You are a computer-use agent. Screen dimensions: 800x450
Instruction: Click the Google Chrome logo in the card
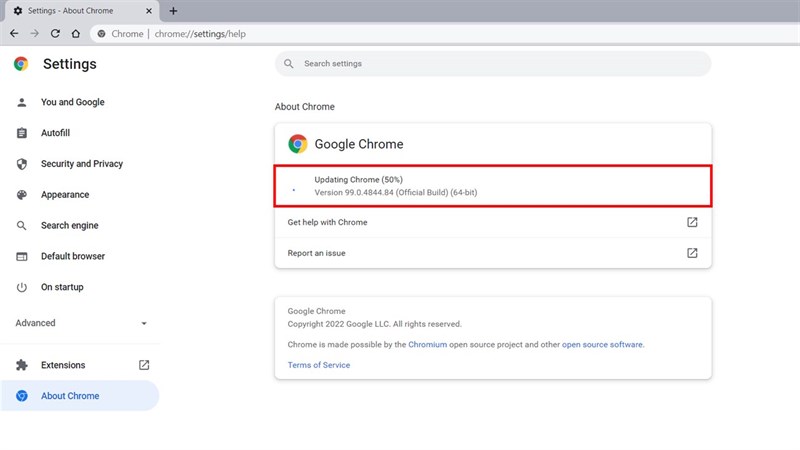tap(297, 144)
